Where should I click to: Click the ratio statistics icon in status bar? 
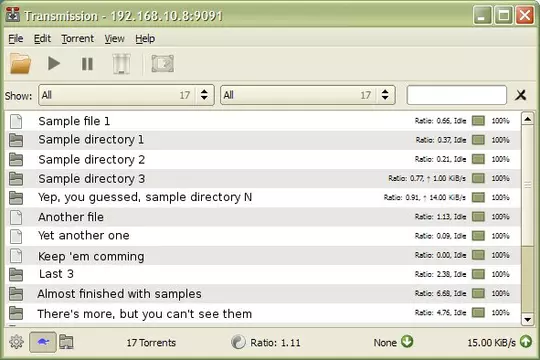[238, 342]
